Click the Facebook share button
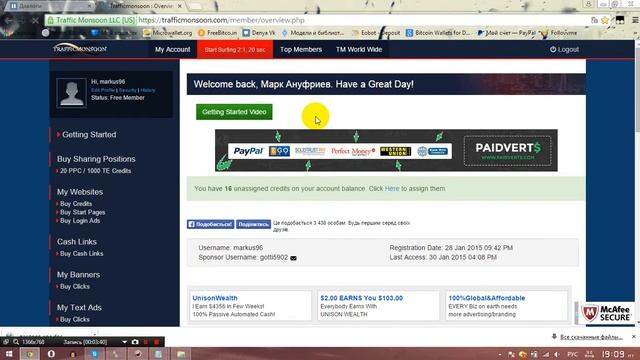This screenshot has width=640, height=360. 253,224
